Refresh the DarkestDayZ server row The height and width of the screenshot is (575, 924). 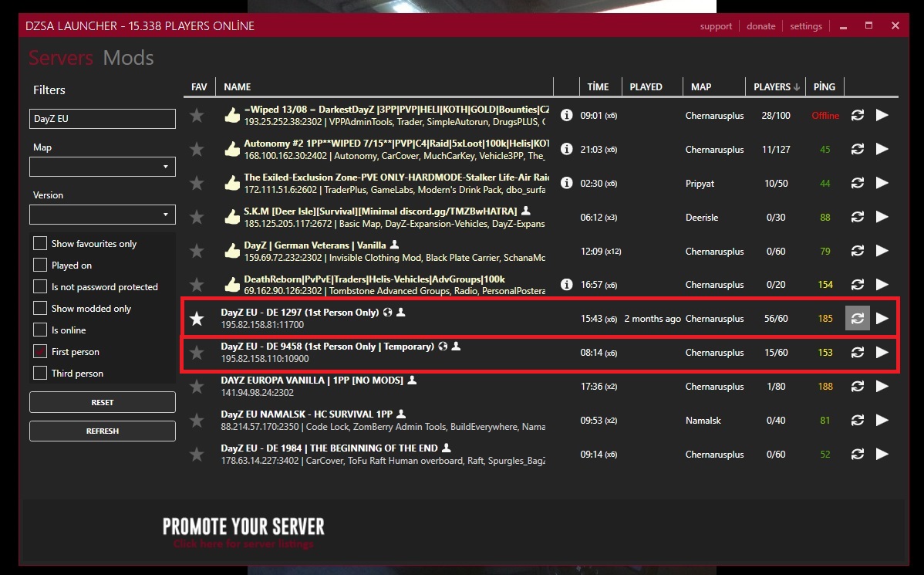tap(858, 115)
